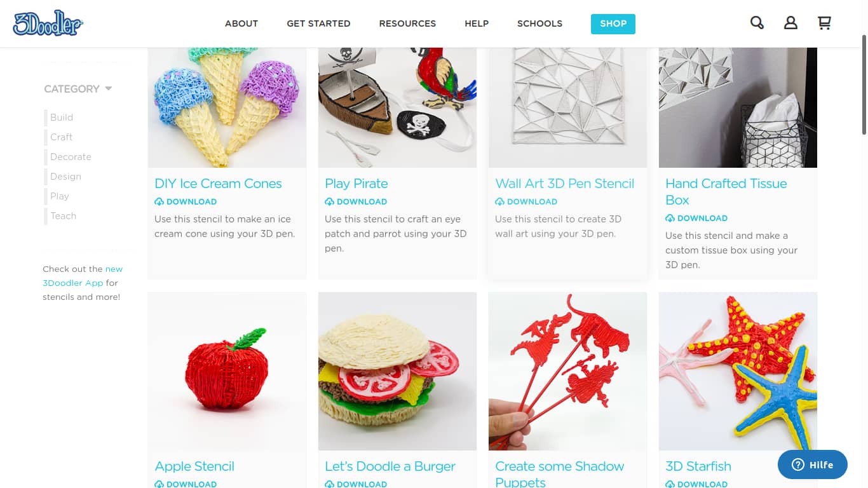This screenshot has width=868, height=488.
Task: Select the ABOUT menu item
Action: point(241,24)
